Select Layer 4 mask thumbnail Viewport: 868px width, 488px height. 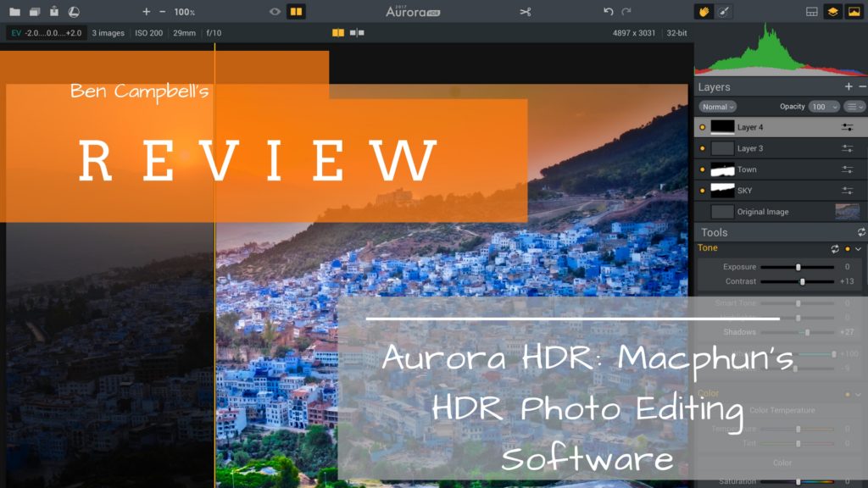(x=722, y=127)
